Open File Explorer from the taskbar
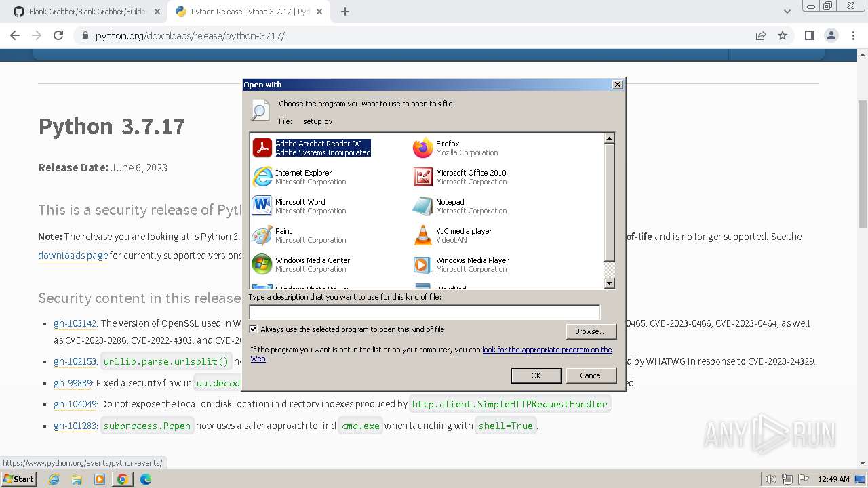 click(x=77, y=479)
